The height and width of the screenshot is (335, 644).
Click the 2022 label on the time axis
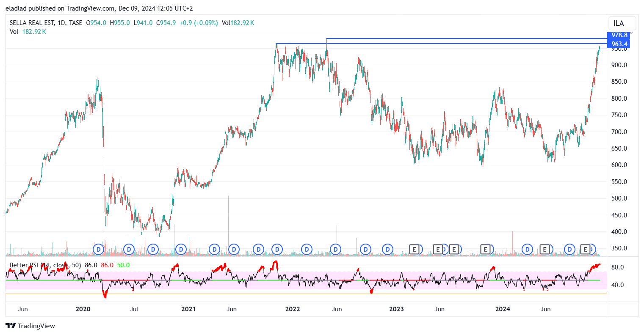pyautogui.click(x=293, y=309)
